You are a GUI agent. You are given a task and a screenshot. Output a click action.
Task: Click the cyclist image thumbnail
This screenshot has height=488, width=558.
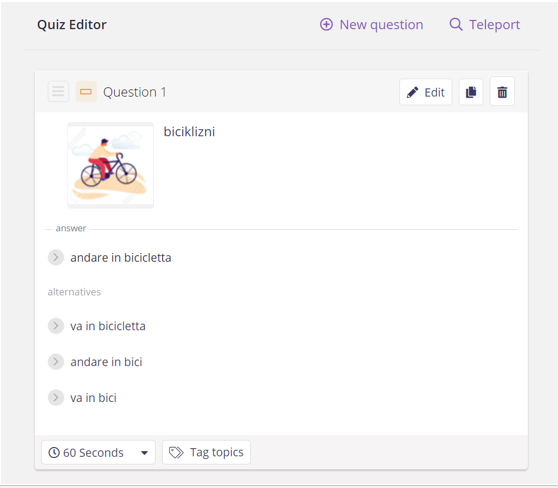click(111, 165)
